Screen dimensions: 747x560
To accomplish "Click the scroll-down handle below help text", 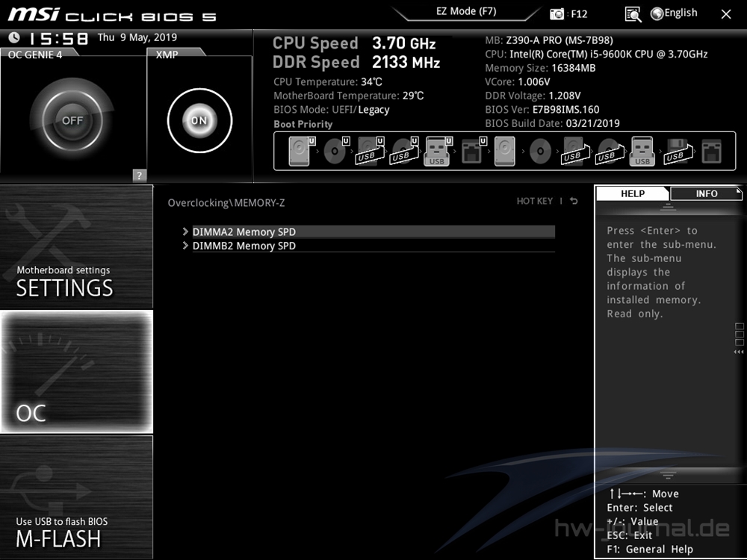I will coord(668,475).
